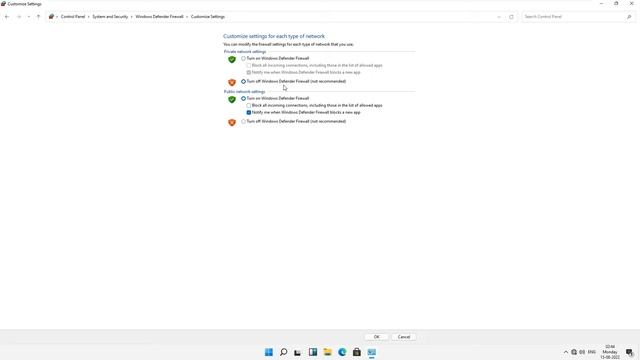Open address bar history dropdown
The image size is (640, 360).
[x=499, y=17]
